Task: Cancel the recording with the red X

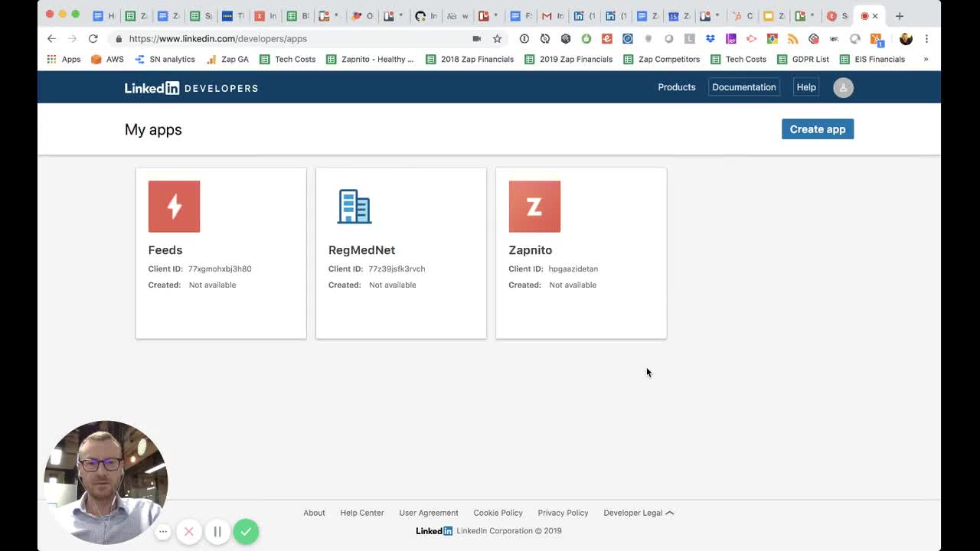Action: click(189, 531)
